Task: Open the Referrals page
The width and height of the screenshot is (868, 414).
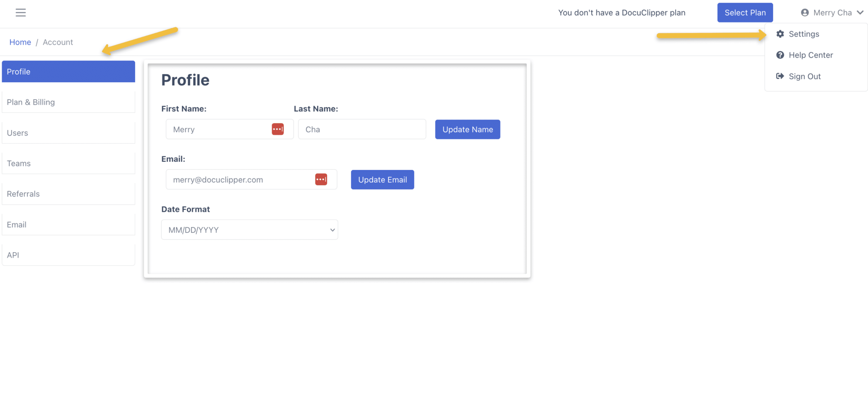Action: click(23, 194)
